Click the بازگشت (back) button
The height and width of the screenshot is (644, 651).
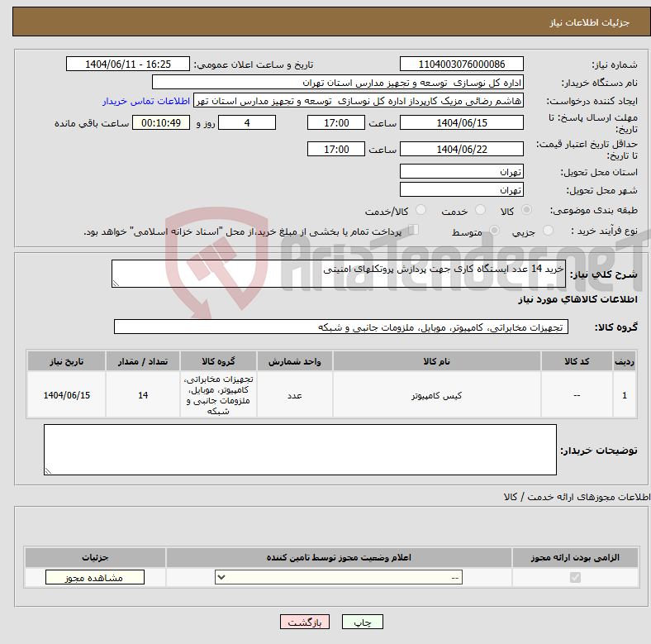(305, 622)
